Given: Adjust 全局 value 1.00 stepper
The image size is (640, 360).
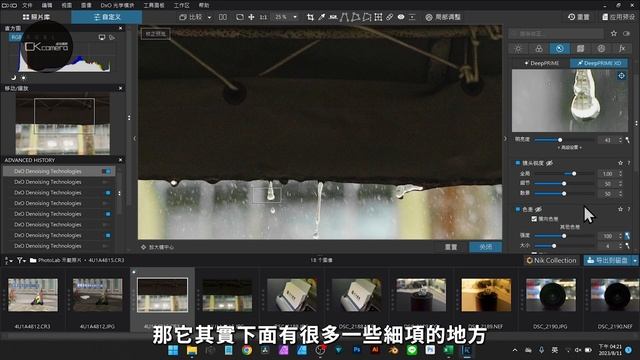Looking at the screenshot, I should point(620,174).
